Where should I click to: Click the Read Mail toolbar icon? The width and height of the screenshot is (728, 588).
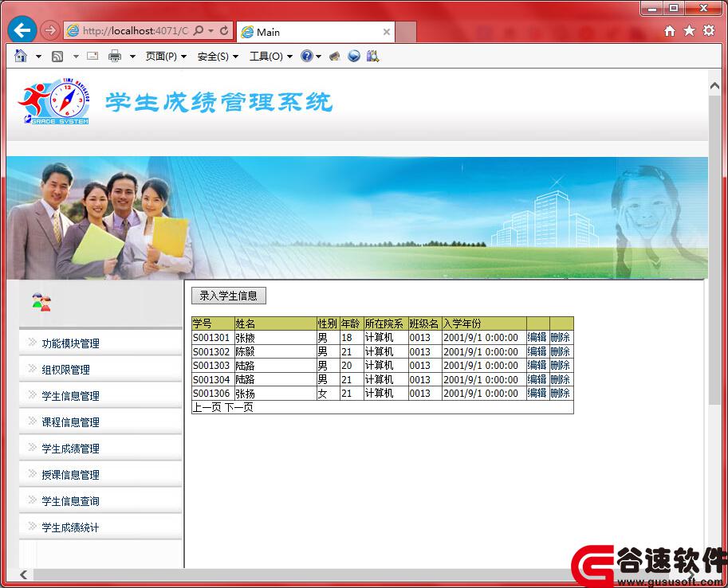click(92, 56)
